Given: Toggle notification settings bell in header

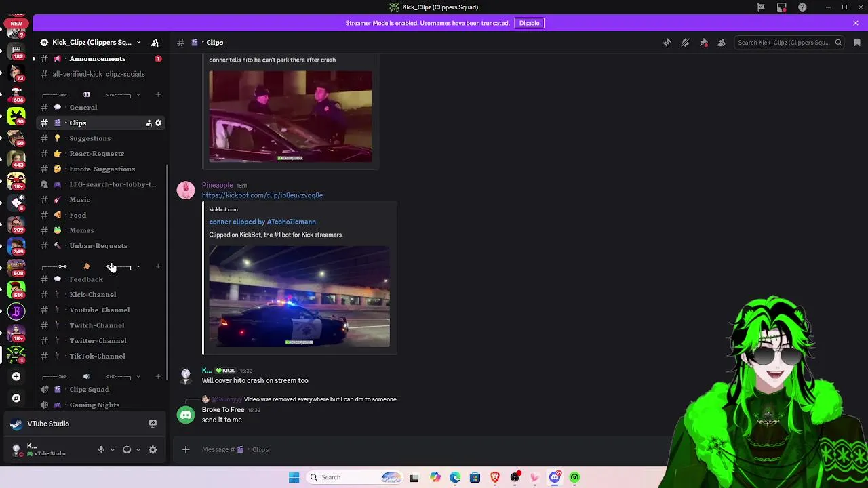Looking at the screenshot, I should [x=686, y=43].
